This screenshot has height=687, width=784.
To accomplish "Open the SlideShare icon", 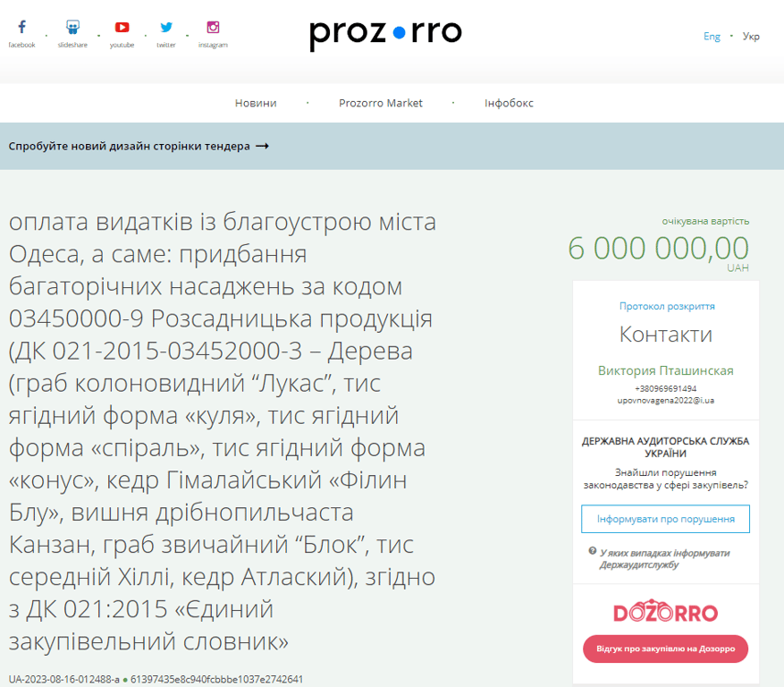I will pyautogui.click(x=72, y=28).
